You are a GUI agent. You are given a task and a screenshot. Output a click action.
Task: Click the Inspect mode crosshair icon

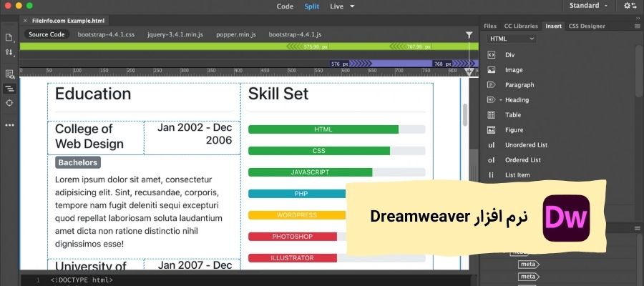point(9,103)
